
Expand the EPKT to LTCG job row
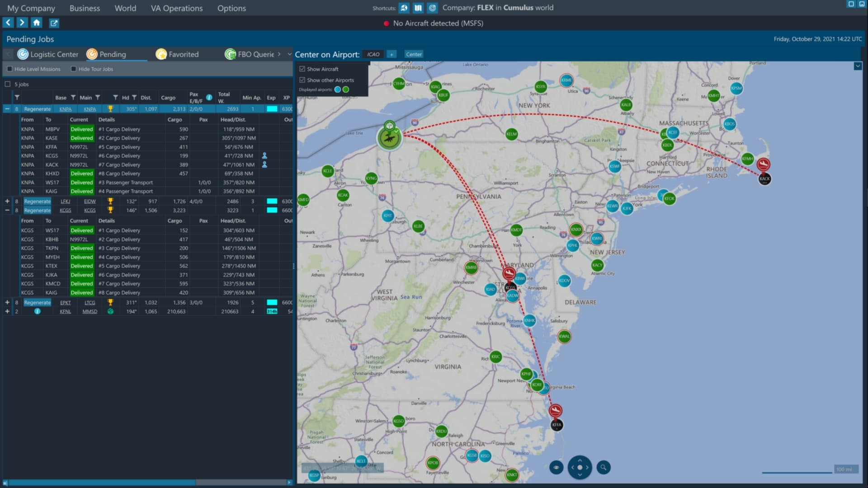pyautogui.click(x=7, y=302)
